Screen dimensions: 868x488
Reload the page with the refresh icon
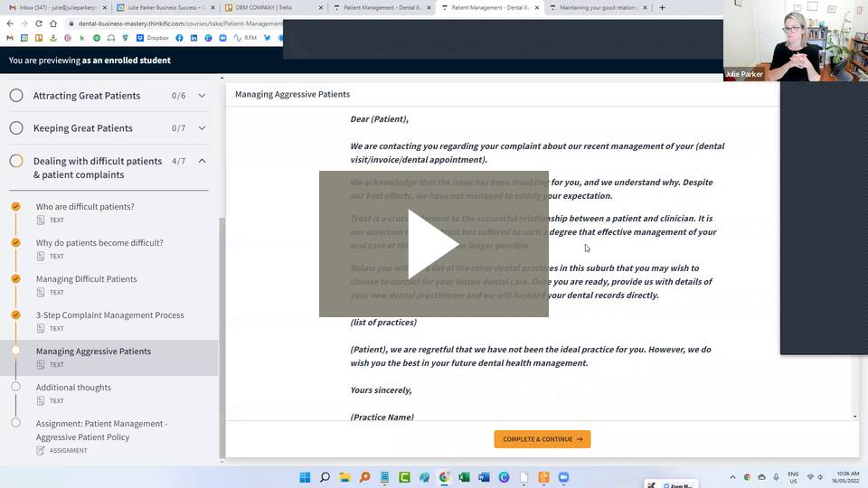(39, 23)
